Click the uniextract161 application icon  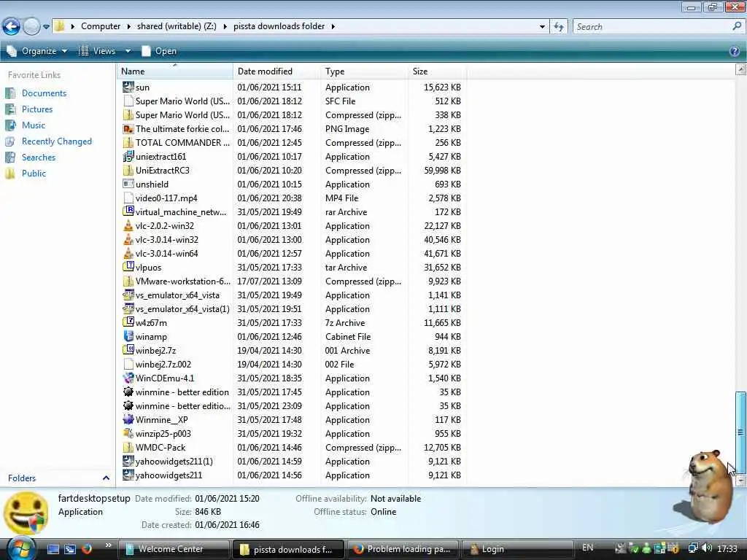[x=128, y=156]
